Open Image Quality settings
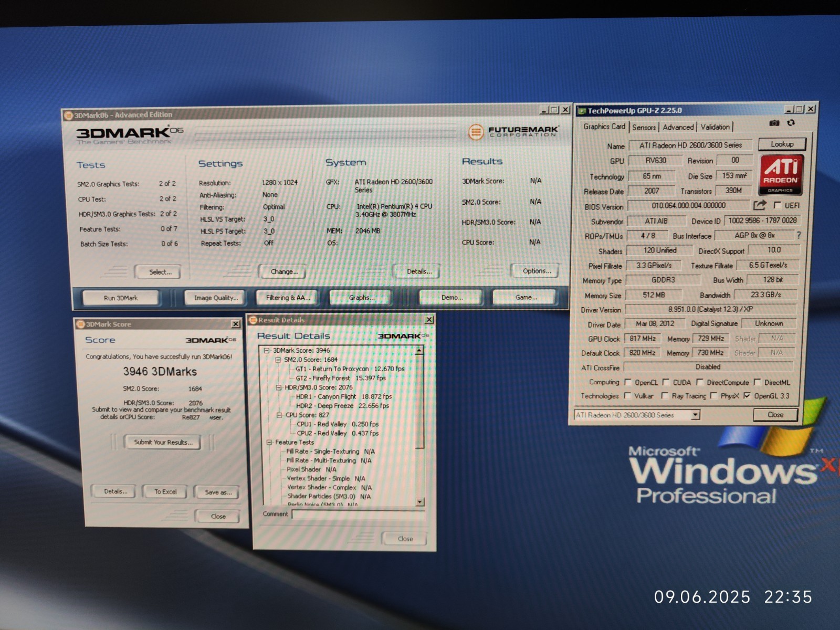Screen dimensions: 840x630 (x=216, y=298)
